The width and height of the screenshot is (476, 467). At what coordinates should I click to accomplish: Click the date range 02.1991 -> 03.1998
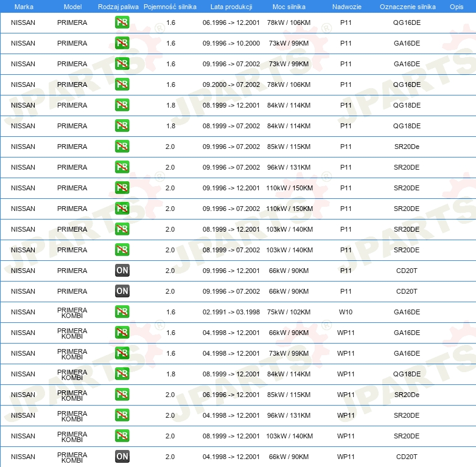tap(231, 312)
